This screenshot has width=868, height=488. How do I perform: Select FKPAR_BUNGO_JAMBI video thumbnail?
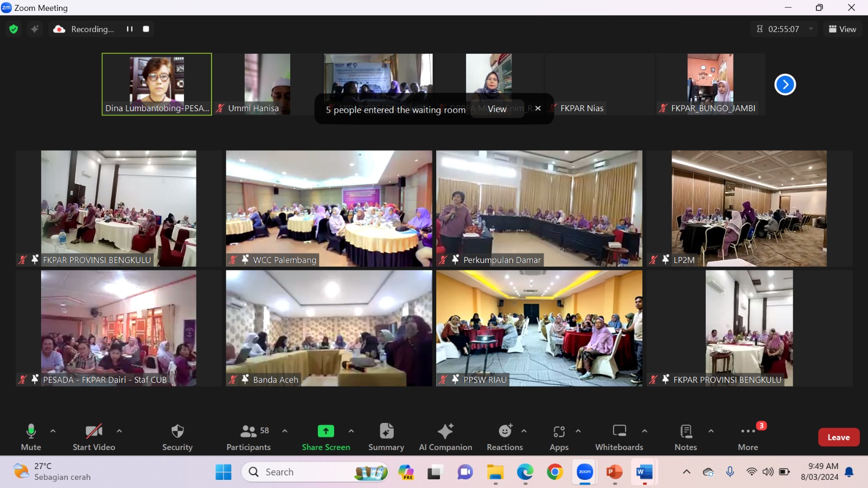[x=710, y=84]
